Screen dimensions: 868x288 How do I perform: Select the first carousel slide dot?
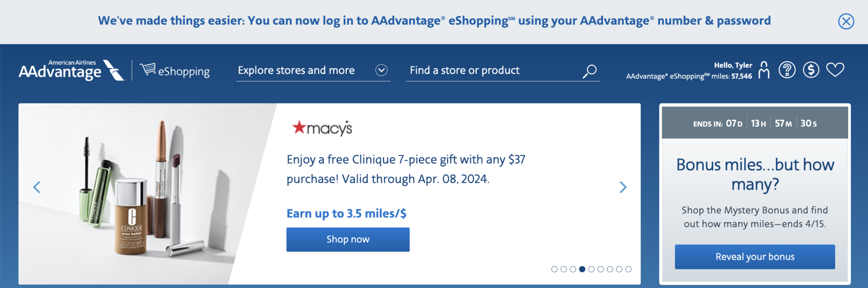(554, 269)
